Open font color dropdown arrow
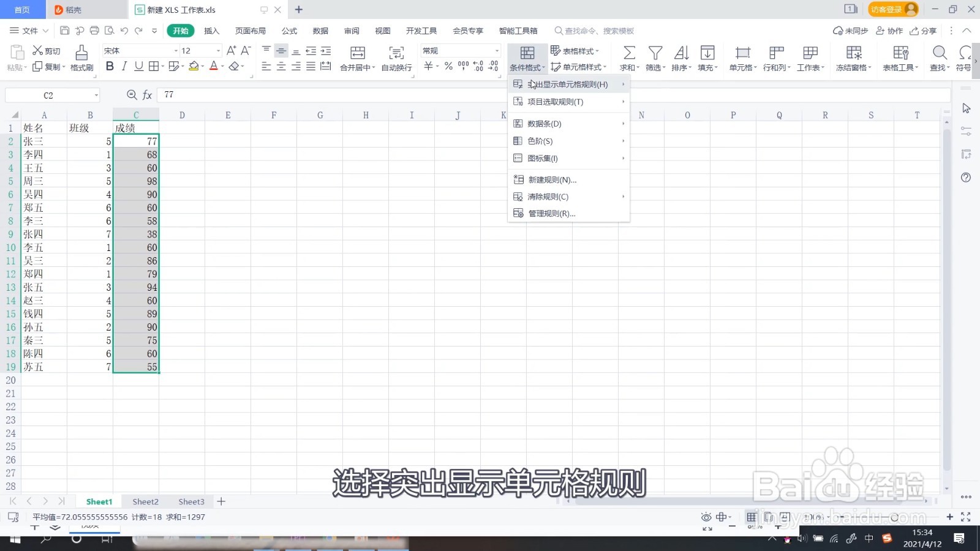This screenshot has width=980, height=551. coord(222,67)
